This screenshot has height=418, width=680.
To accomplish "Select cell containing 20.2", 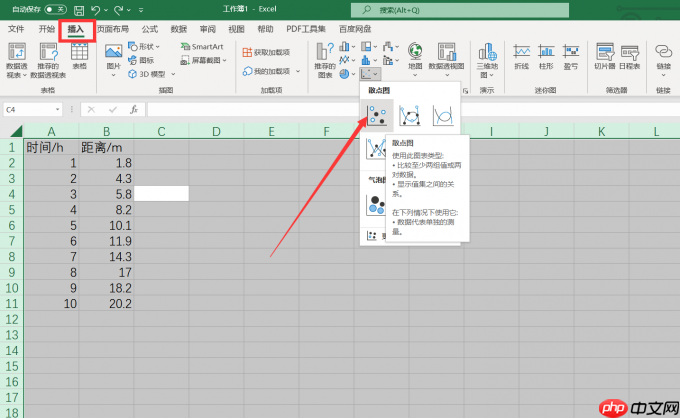I will pyautogui.click(x=106, y=304).
